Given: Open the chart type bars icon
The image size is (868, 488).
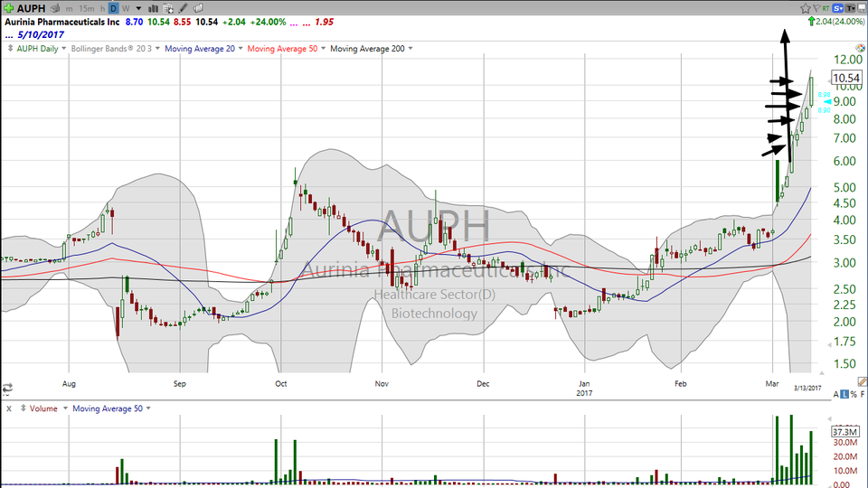Looking at the screenshot, I should click(x=154, y=8).
